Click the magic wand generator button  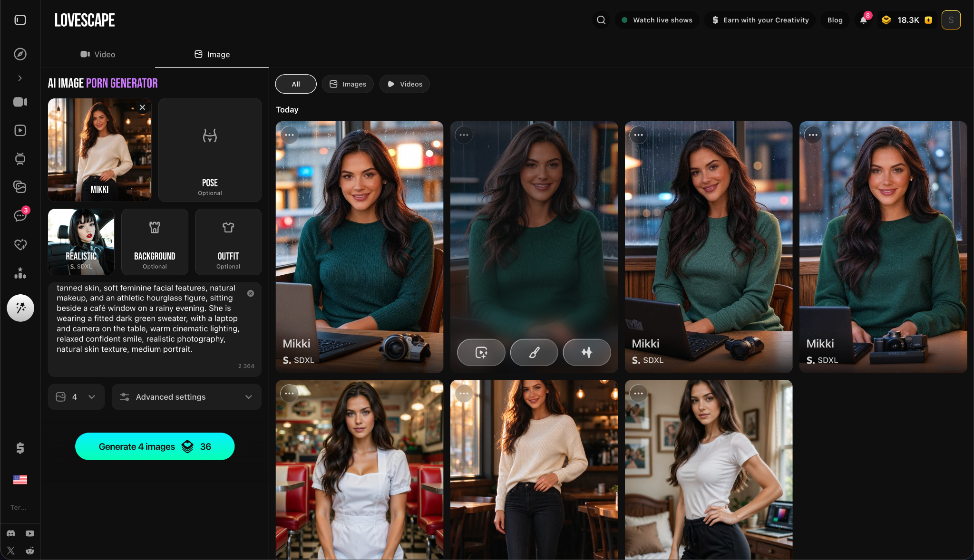click(x=20, y=308)
